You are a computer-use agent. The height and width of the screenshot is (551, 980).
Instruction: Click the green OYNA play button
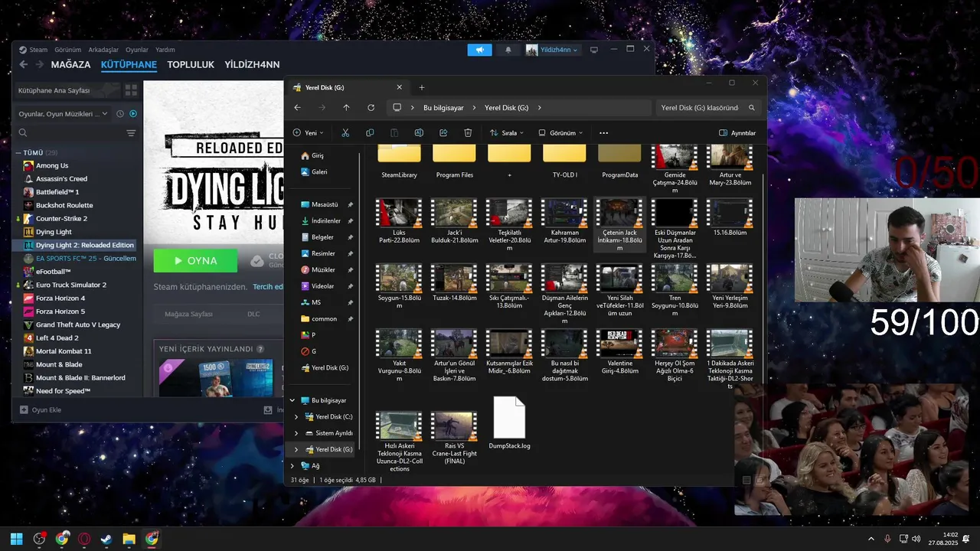click(195, 261)
